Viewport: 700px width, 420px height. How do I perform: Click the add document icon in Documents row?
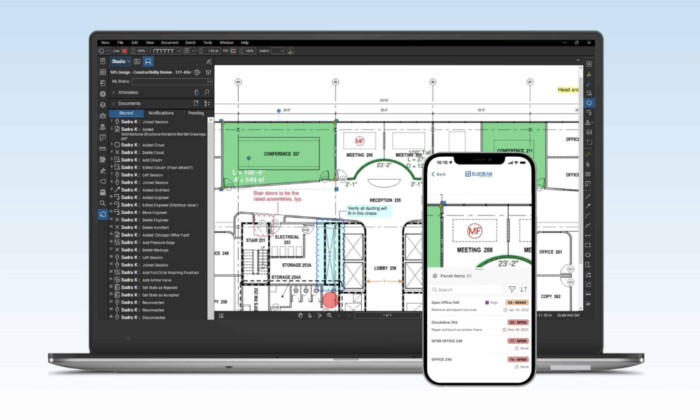tap(197, 103)
